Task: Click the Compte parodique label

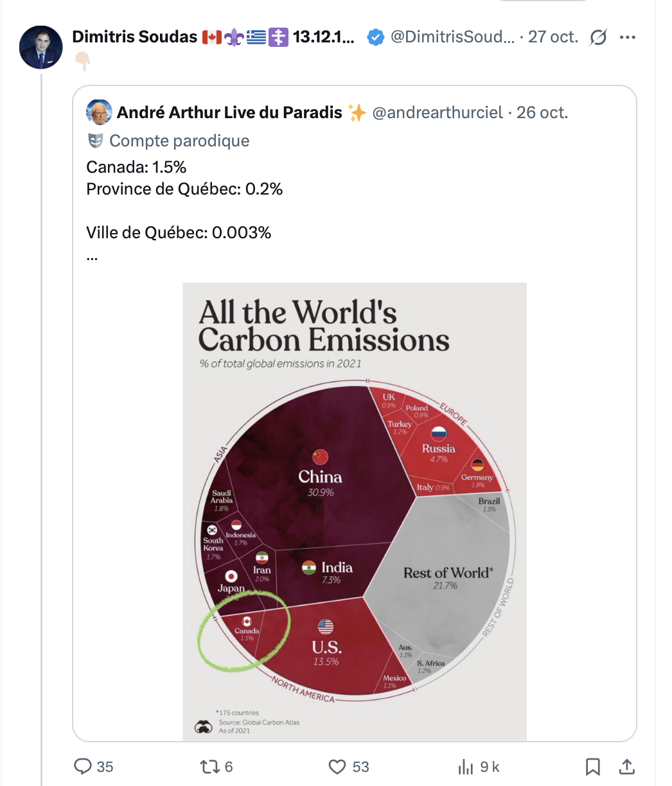Action: [179, 141]
